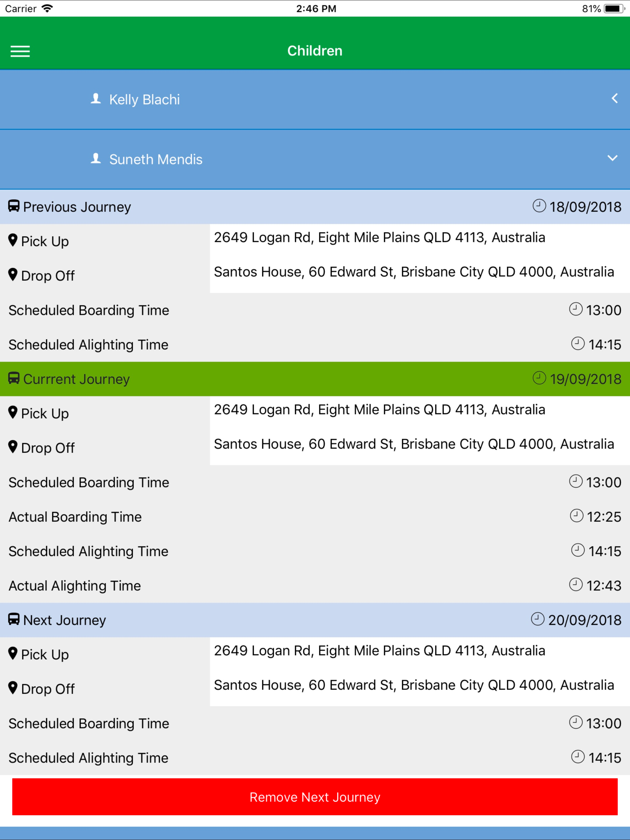This screenshot has width=630, height=840.
Task: Tap the Next Journey header label
Action: point(65,620)
